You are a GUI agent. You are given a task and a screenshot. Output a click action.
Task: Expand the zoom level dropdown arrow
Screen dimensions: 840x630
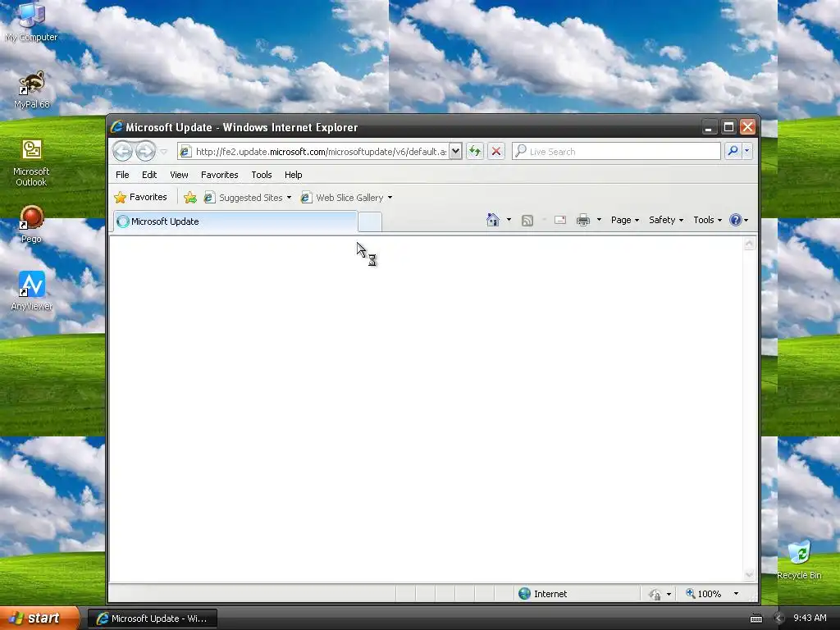click(736, 594)
